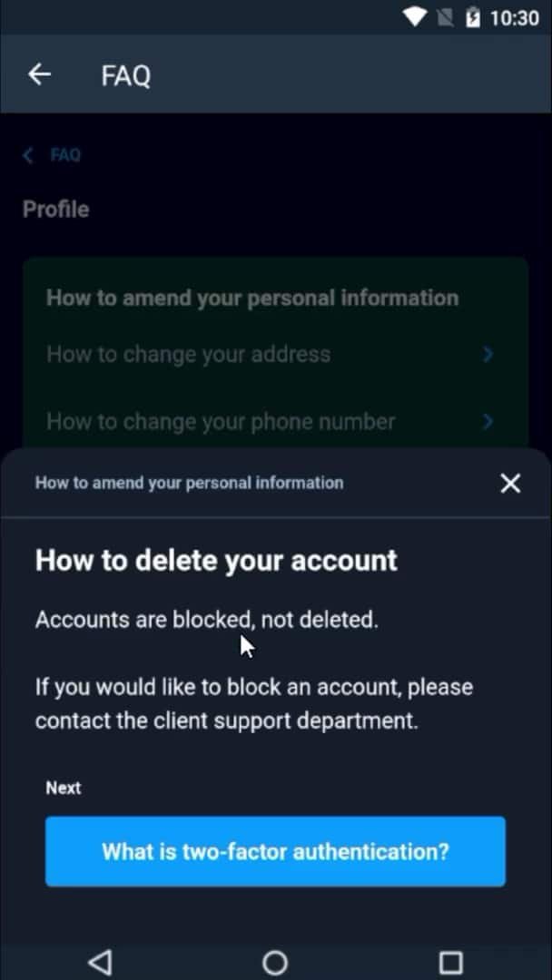Tap the Next label above the suggestion button
This screenshot has height=980, width=552.
click(63, 788)
